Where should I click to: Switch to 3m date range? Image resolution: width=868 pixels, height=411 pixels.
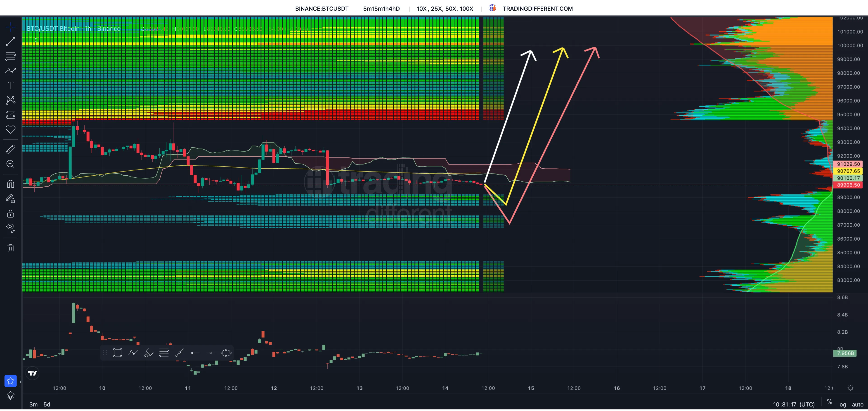coord(33,404)
